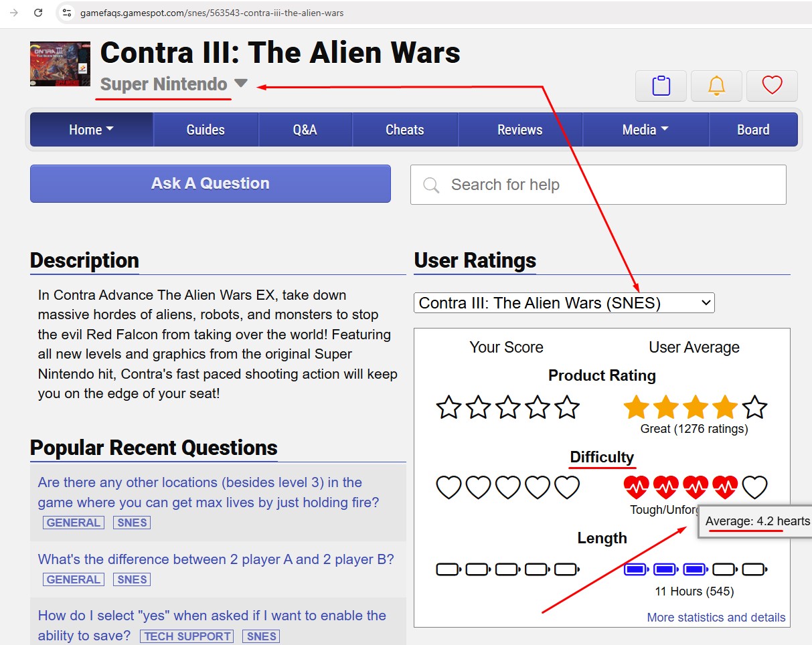Image resolution: width=812 pixels, height=645 pixels.
Task: Click the clipboard collection icon button
Action: click(x=661, y=86)
